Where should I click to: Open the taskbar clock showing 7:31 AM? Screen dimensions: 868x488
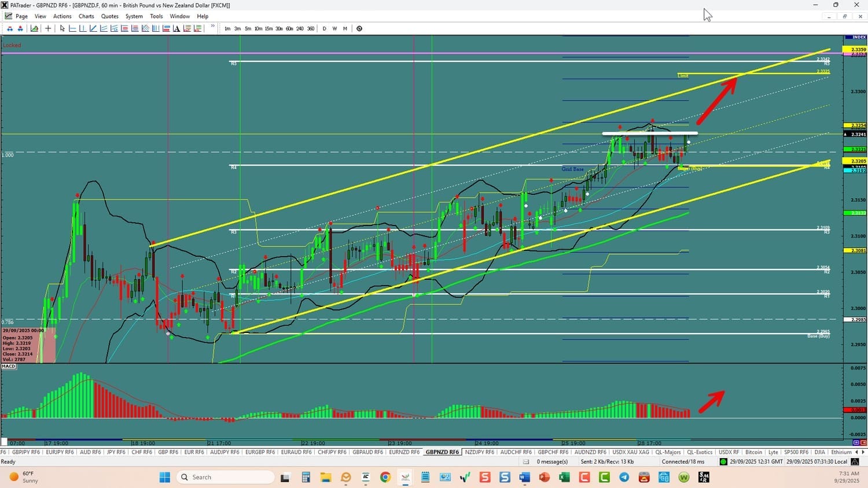pyautogui.click(x=847, y=477)
